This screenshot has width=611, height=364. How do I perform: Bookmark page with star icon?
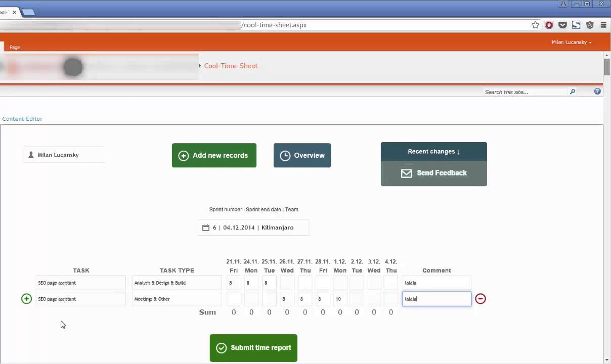tap(536, 25)
